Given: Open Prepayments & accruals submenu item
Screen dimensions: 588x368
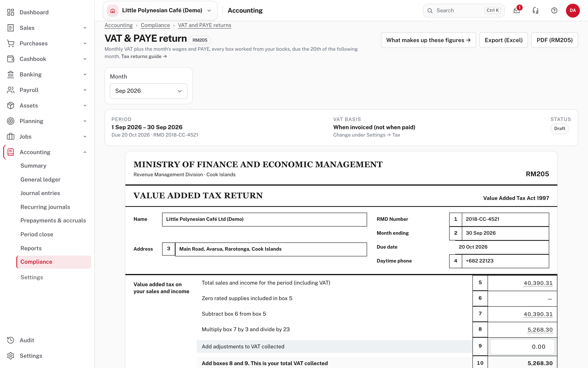Looking at the screenshot, I should tap(53, 220).
